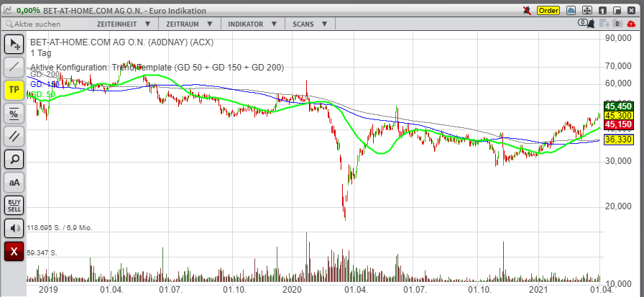Click the red cloud upload icon
Image resolution: width=644 pixels, height=297 pixels.
(632, 24)
